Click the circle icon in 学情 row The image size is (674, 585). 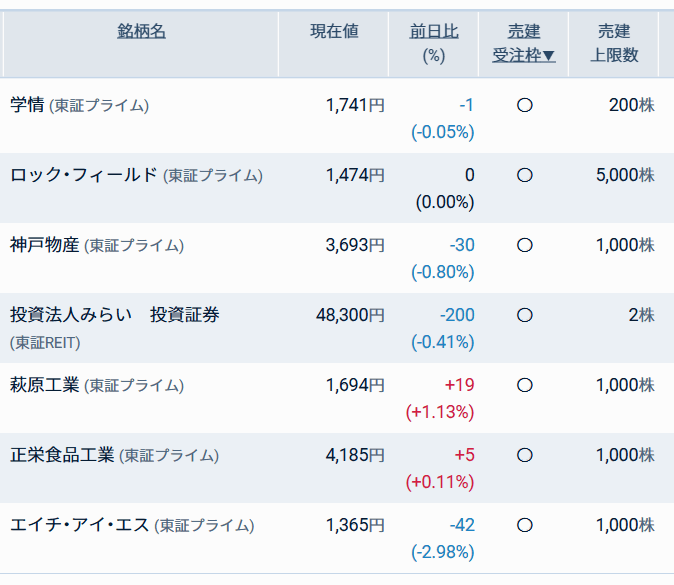coord(524,105)
